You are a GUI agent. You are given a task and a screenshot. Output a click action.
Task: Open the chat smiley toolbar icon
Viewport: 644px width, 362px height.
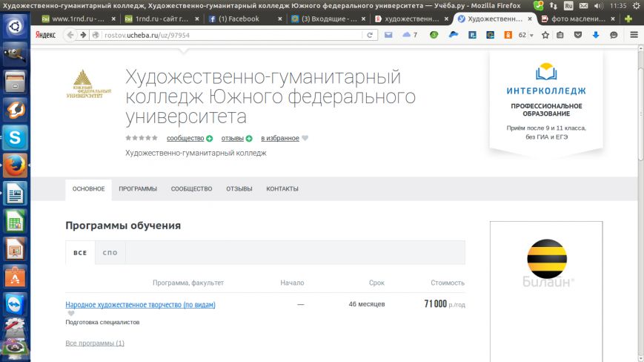[x=614, y=35]
